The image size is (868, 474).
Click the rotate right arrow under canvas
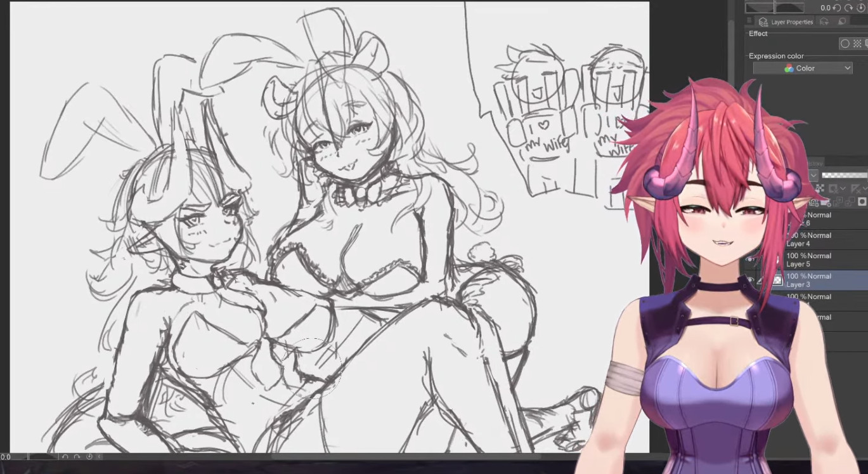77,456
